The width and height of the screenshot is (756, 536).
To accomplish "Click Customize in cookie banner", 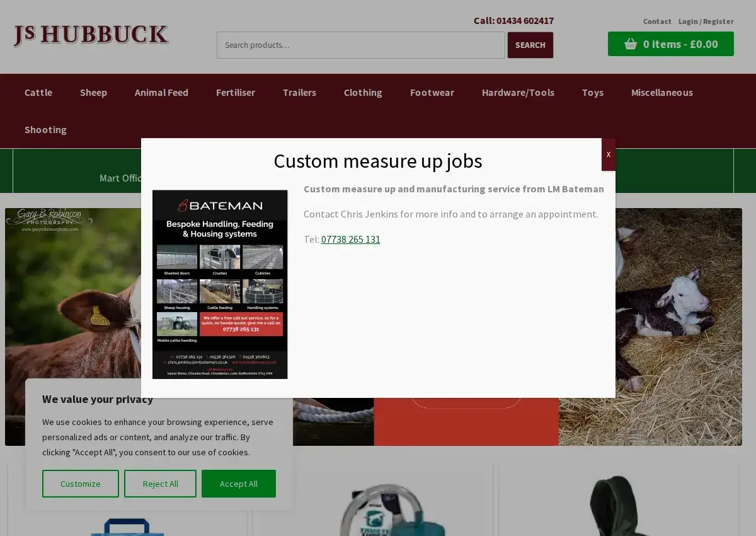I will click(x=81, y=484).
